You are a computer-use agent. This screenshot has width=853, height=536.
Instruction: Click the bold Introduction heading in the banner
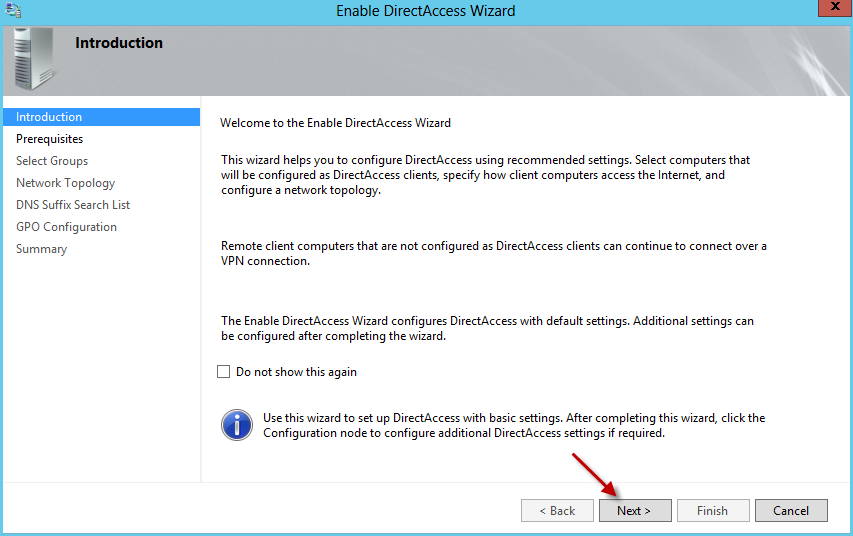coord(119,43)
